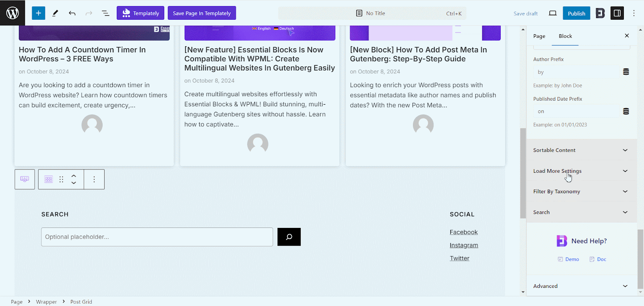Open the editor Options three-dot menu
The image size is (644, 306).
point(634,13)
